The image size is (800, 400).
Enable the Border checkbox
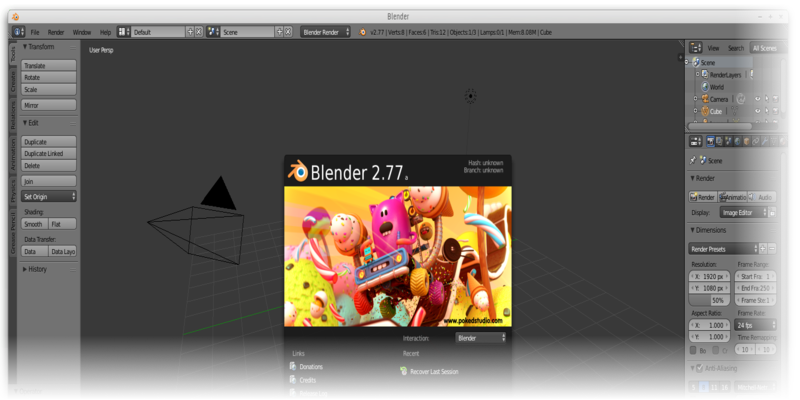tap(693, 351)
